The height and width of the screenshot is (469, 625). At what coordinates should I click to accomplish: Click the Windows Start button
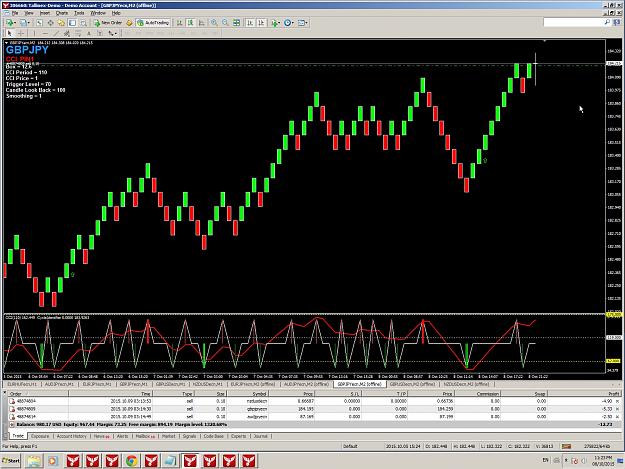click(11, 461)
